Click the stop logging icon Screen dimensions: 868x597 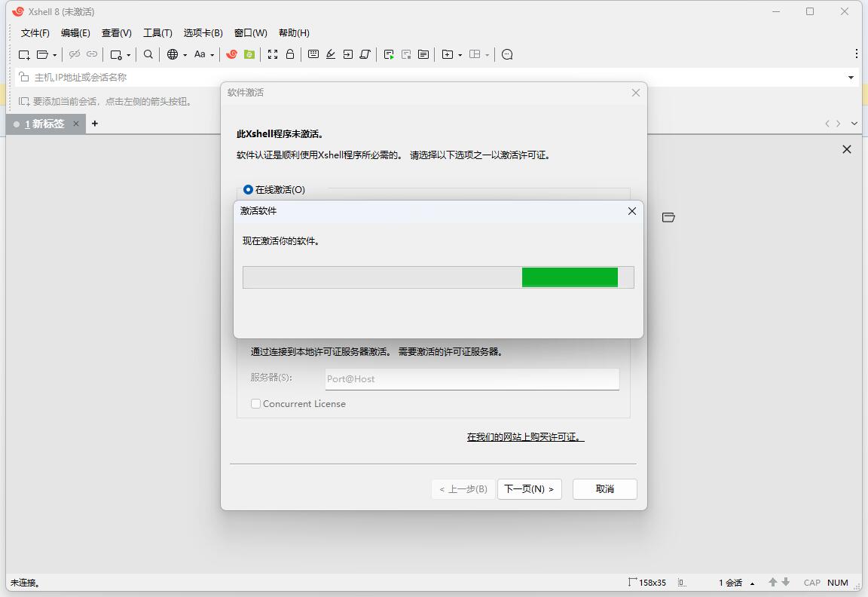tap(406, 54)
